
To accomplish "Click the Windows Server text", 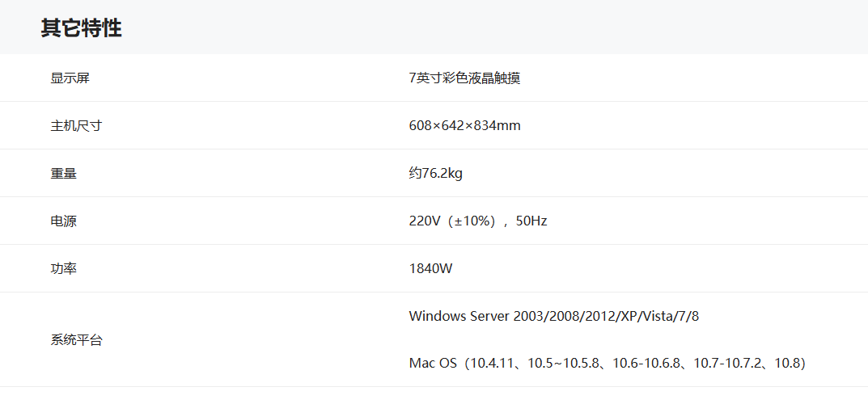I will coord(459,316).
